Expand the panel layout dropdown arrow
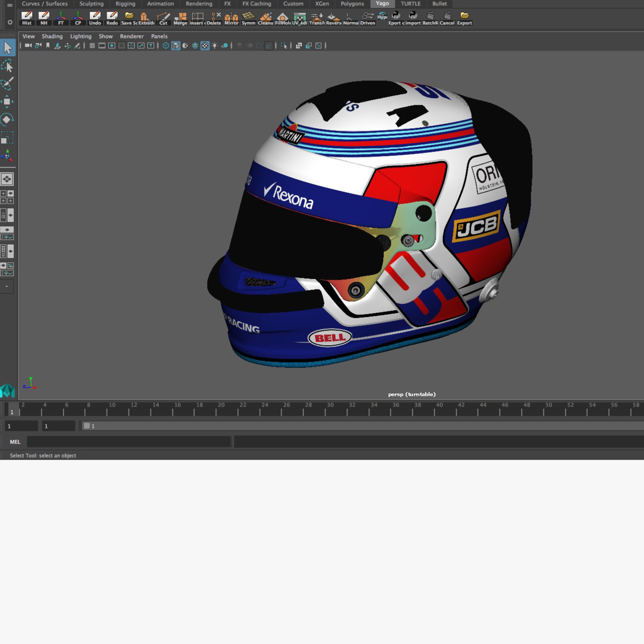This screenshot has height=644, width=644. 6,287
